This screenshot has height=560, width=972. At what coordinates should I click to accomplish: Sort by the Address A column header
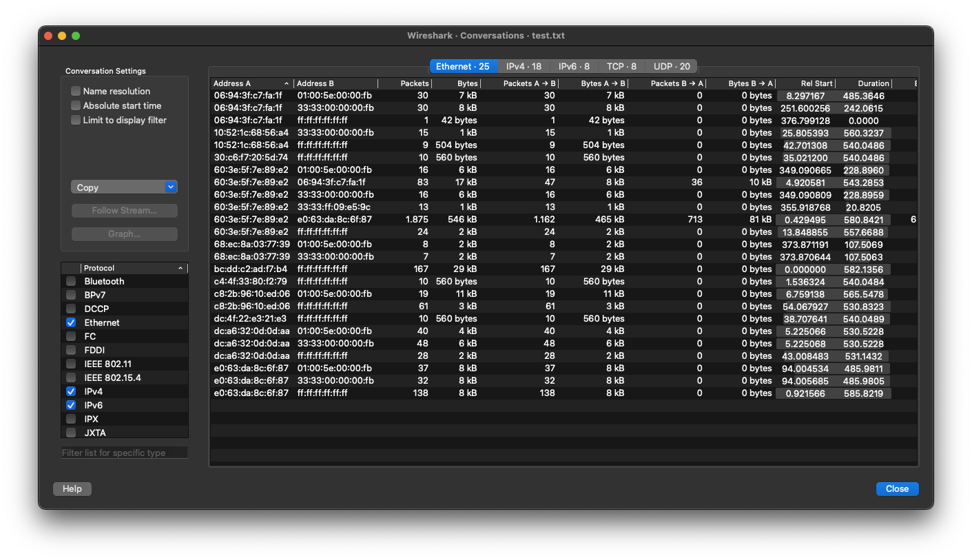[252, 83]
